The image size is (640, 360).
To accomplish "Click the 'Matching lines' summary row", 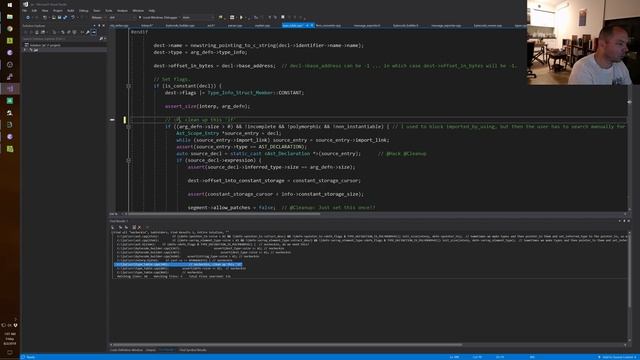I will (x=173, y=276).
